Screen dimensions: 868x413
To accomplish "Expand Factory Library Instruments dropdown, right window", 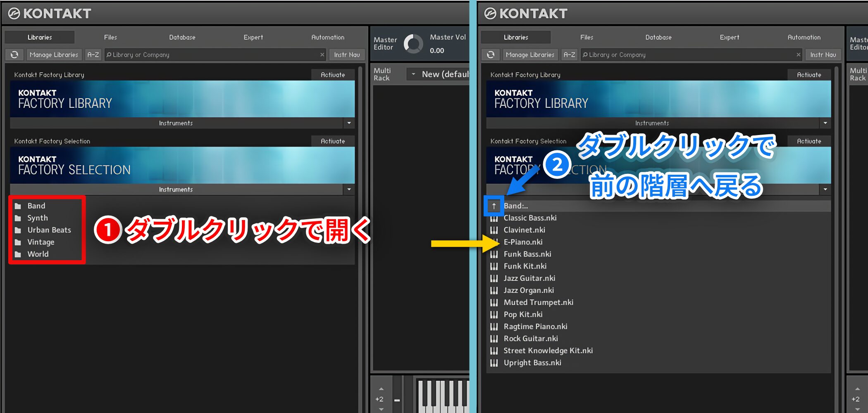I will click(x=825, y=123).
